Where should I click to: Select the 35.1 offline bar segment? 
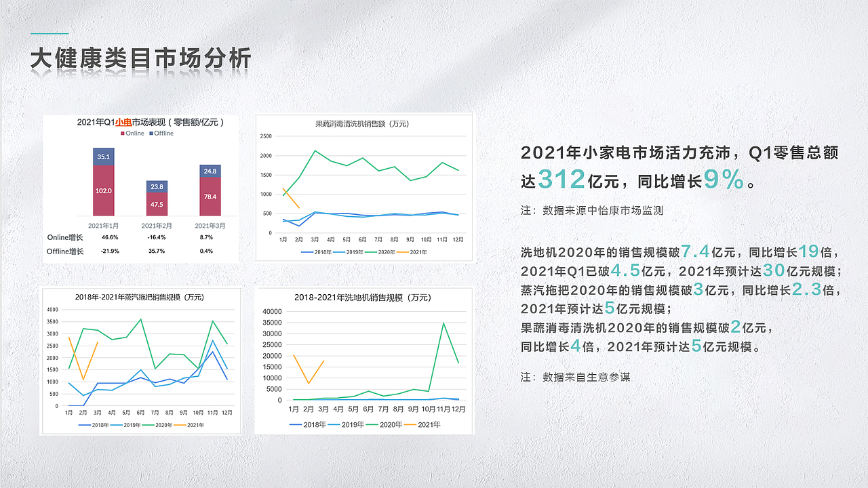104,157
